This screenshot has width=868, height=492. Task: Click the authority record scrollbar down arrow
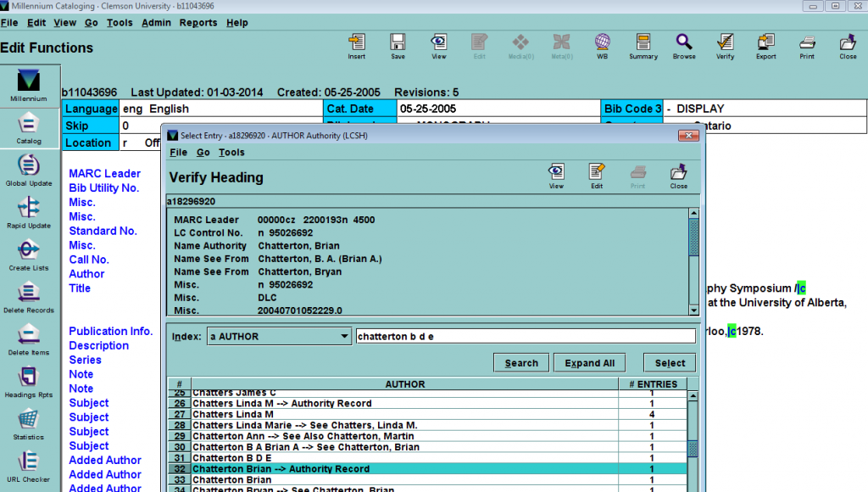693,310
